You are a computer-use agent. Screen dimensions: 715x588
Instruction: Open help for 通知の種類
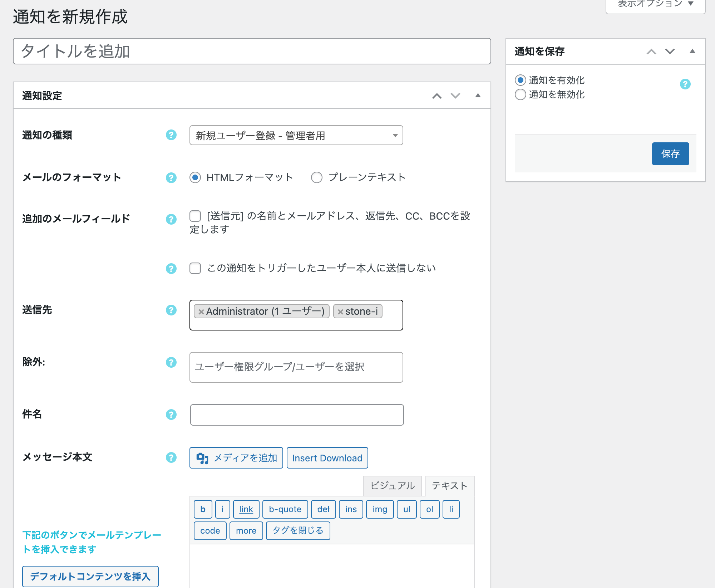click(x=171, y=135)
